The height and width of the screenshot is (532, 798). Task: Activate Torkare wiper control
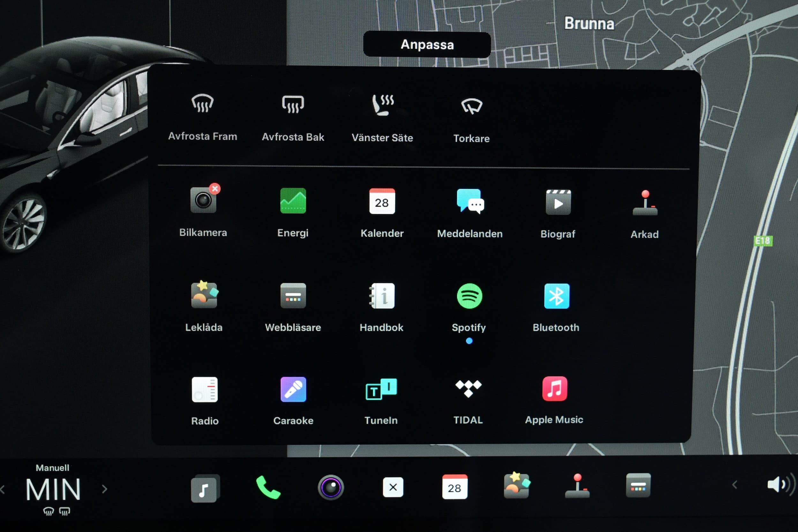[471, 106]
